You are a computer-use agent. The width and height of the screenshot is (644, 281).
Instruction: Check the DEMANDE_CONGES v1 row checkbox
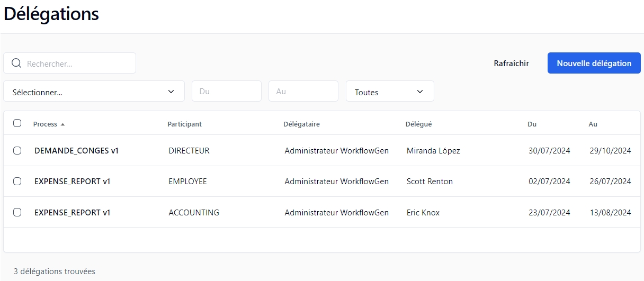click(17, 151)
